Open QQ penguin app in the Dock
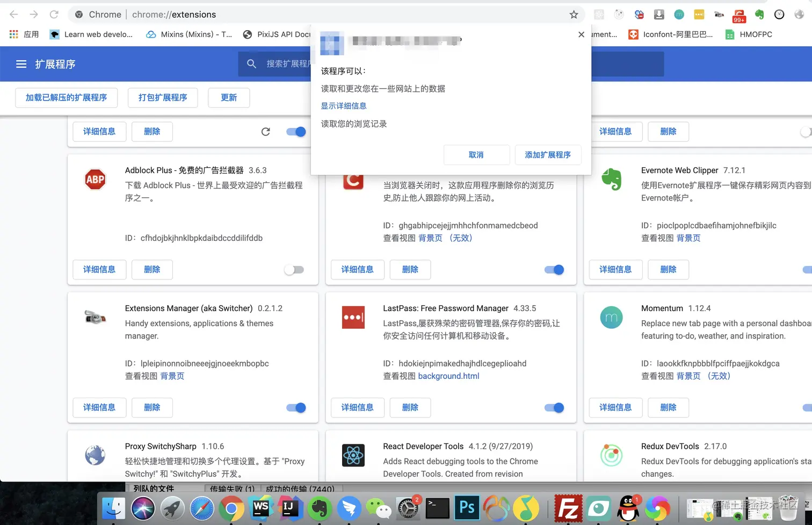 click(x=627, y=508)
